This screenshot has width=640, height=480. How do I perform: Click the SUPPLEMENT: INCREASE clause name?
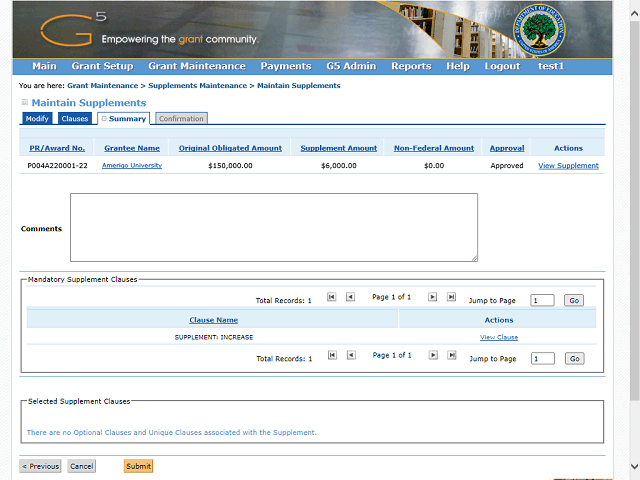[x=214, y=337]
